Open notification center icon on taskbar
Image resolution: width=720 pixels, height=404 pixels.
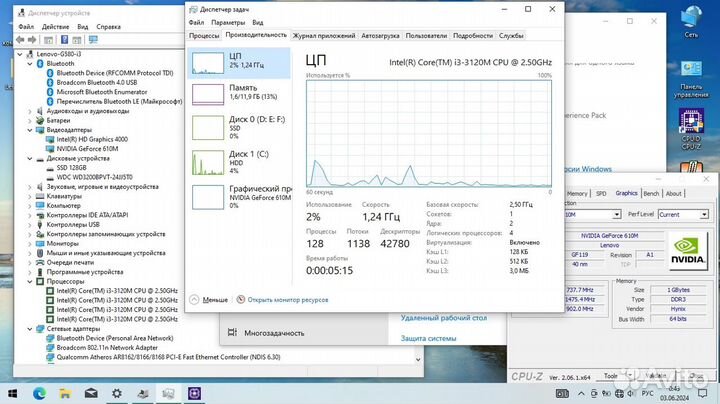tap(703, 393)
